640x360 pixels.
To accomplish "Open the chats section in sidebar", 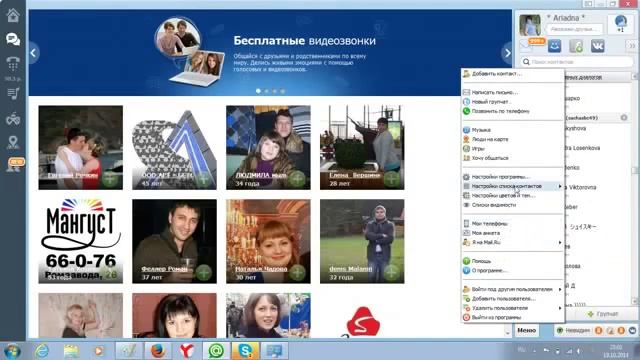I will (x=13, y=39).
